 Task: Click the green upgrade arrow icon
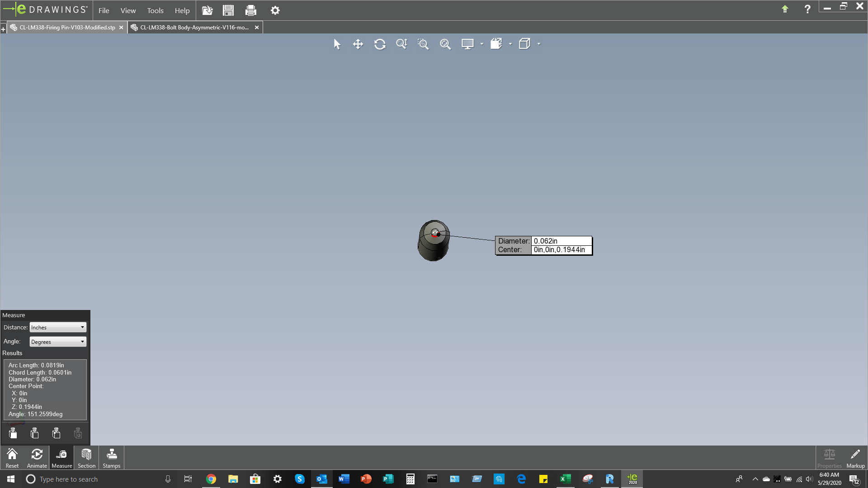tap(785, 9)
